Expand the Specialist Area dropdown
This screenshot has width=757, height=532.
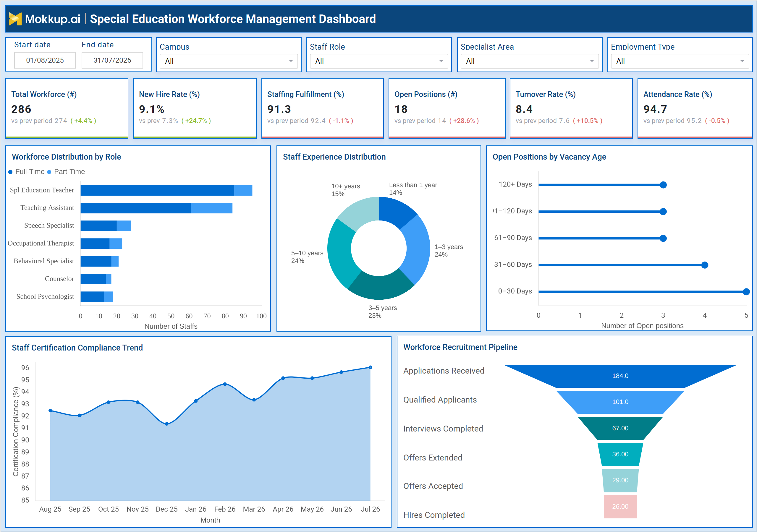tap(530, 61)
